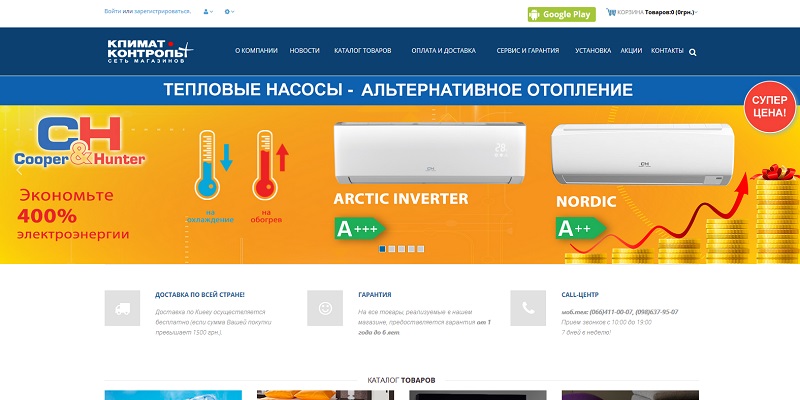Click the red heating thermometer icon

click(265, 164)
